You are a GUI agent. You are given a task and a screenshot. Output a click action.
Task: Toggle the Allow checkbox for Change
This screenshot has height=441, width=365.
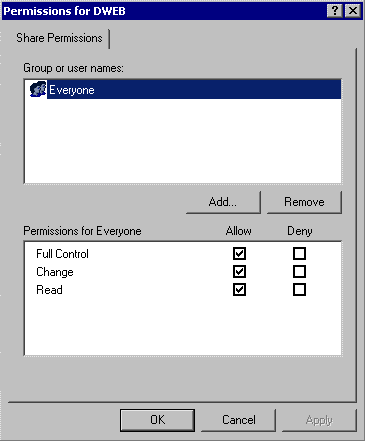[239, 272]
